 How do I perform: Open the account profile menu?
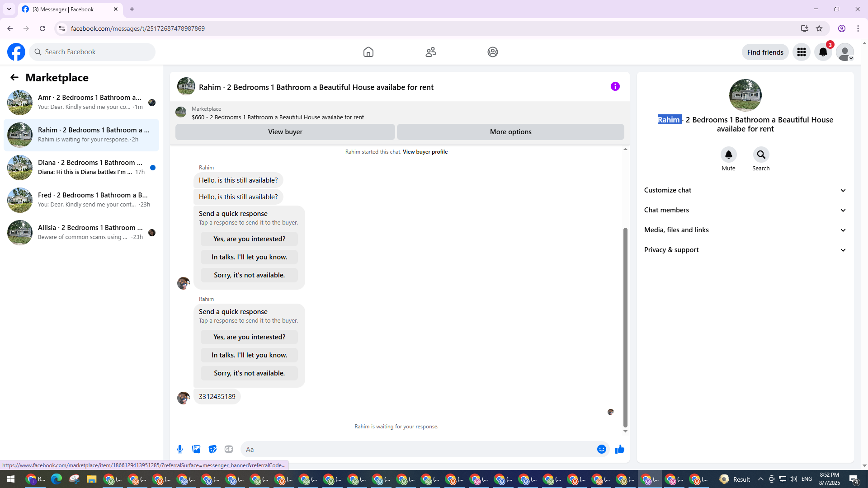point(845,52)
